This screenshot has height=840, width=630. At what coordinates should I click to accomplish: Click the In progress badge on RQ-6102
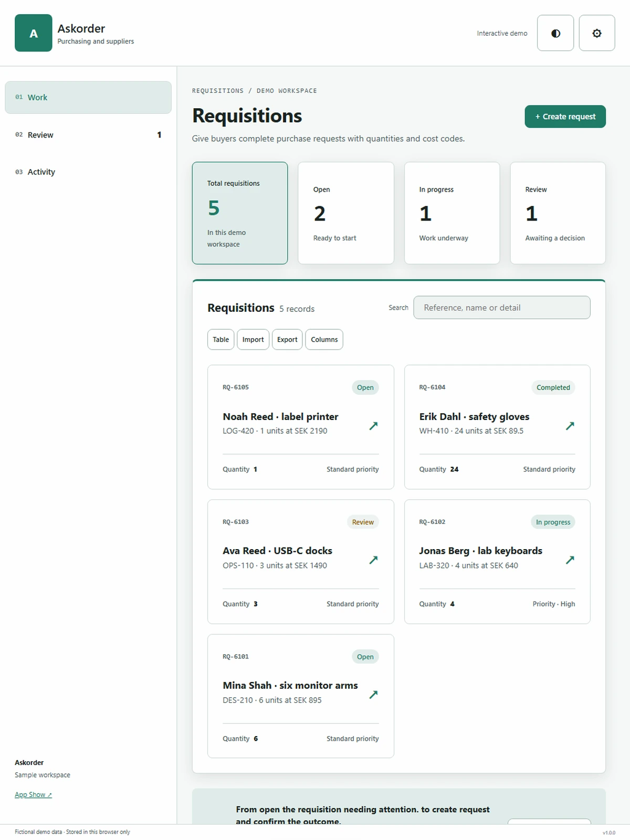pyautogui.click(x=553, y=522)
